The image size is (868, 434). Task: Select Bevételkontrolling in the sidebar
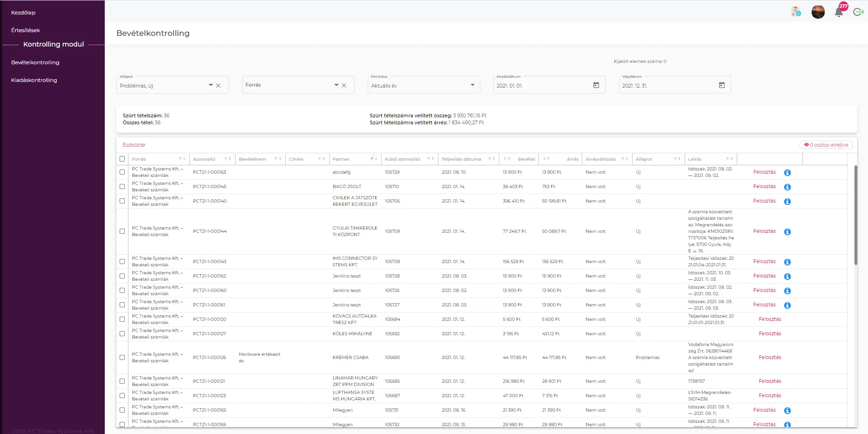tap(35, 62)
